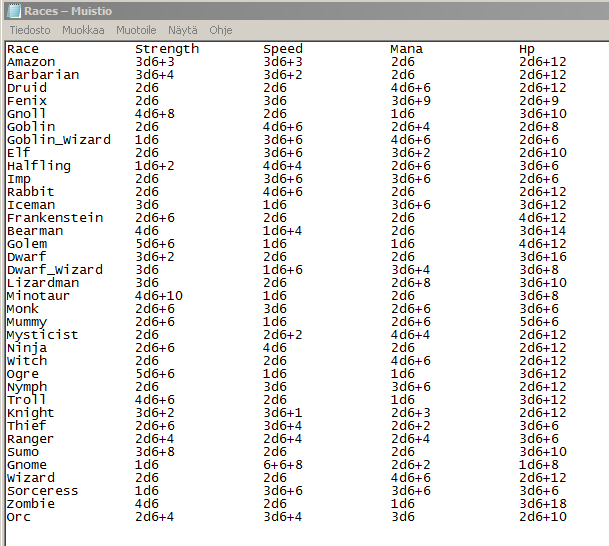Screen dimensions: 609x546
Task: Click Fenix's mana value 3d6+9
Action: [x=410, y=101]
